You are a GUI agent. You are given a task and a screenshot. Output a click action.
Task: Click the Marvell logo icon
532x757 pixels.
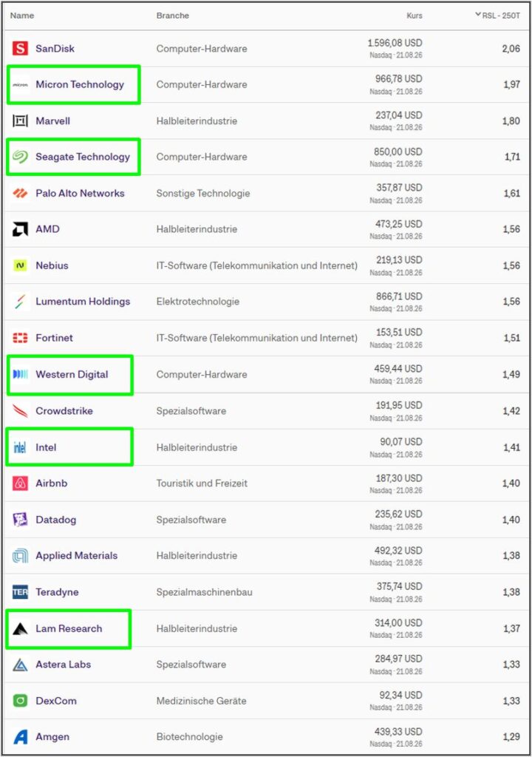pos(20,120)
